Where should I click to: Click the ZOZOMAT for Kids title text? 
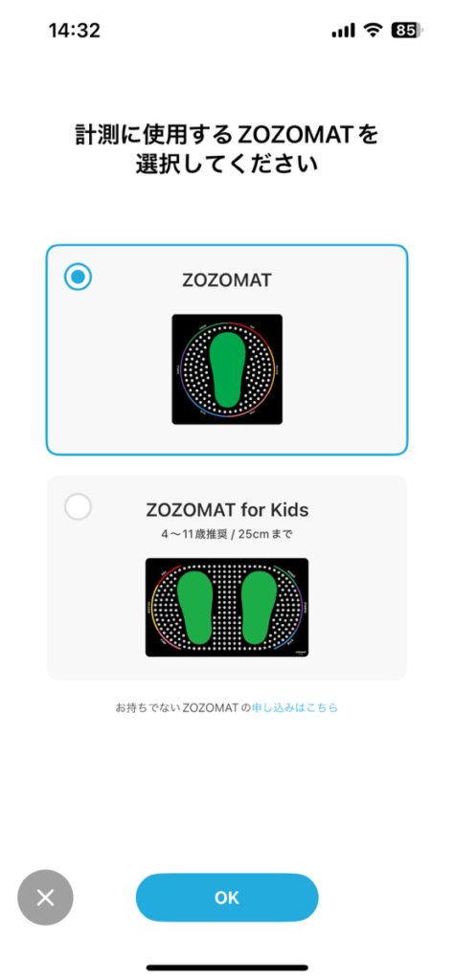(x=227, y=510)
